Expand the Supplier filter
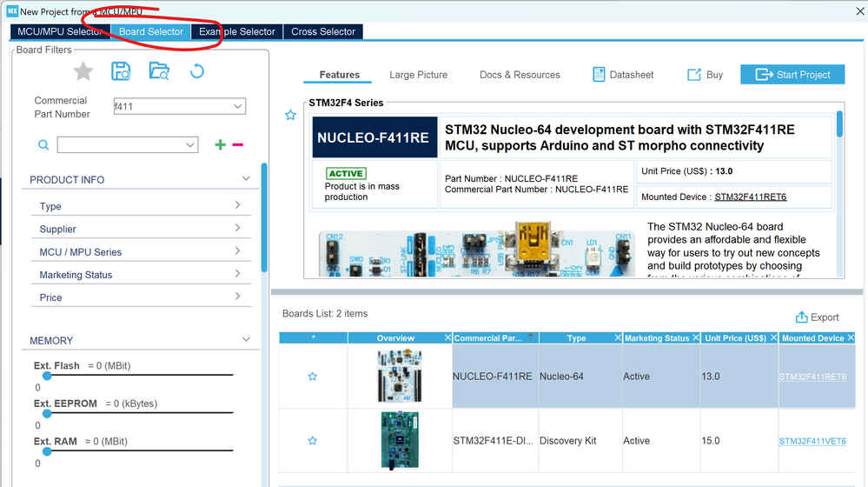 [237, 228]
